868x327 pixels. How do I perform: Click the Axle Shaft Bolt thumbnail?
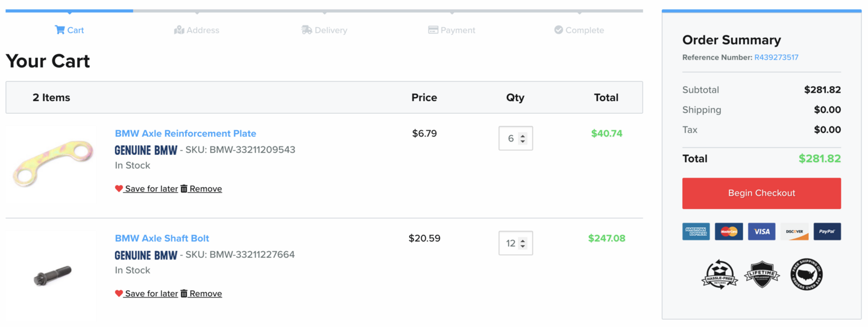click(52, 275)
